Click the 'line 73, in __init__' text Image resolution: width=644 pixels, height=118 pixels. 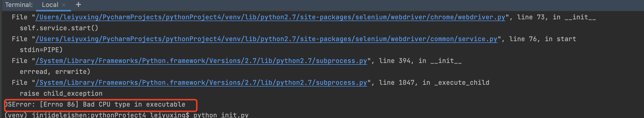click(556, 17)
